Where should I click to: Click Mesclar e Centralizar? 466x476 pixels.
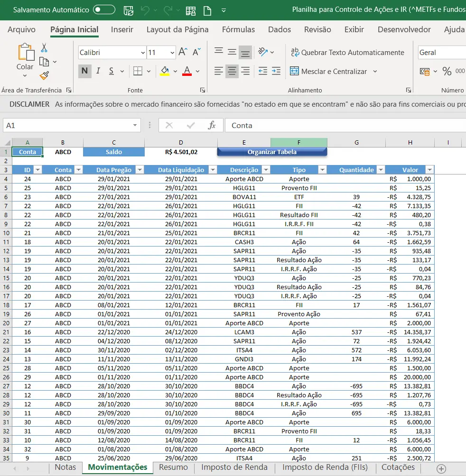click(328, 71)
